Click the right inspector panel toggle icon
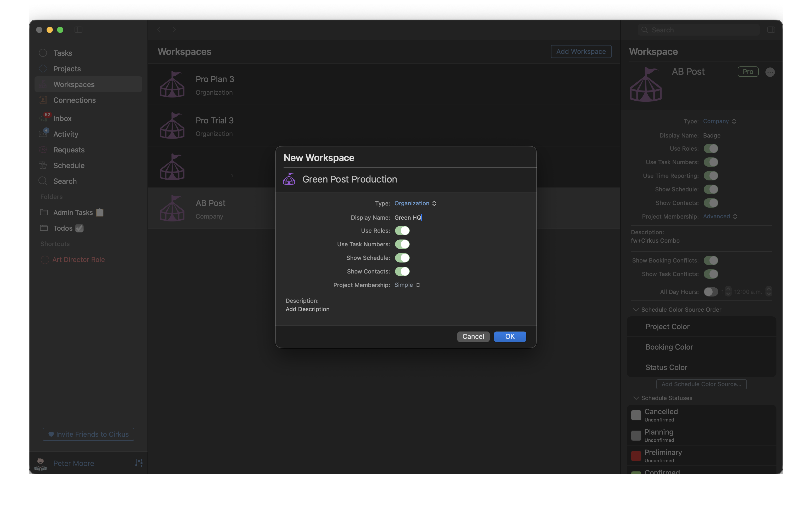The height and width of the screenshot is (513, 812). (x=771, y=30)
